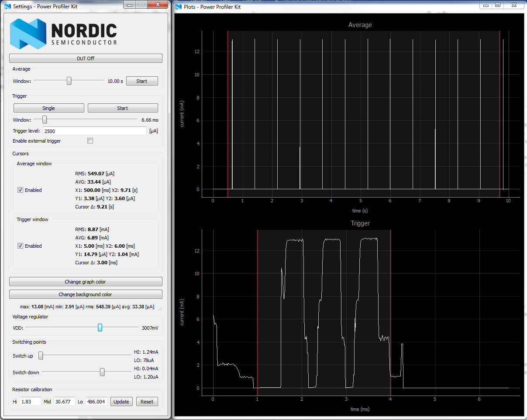This screenshot has width=527, height=420.
Task: Click the Average Window slider handle
Action: click(69, 81)
